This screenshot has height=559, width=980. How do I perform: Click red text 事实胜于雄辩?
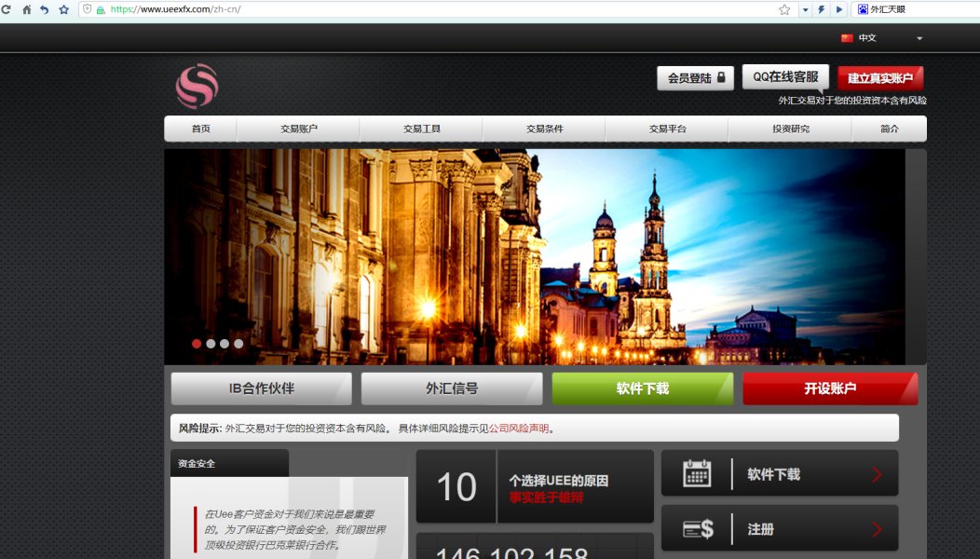[546, 498]
